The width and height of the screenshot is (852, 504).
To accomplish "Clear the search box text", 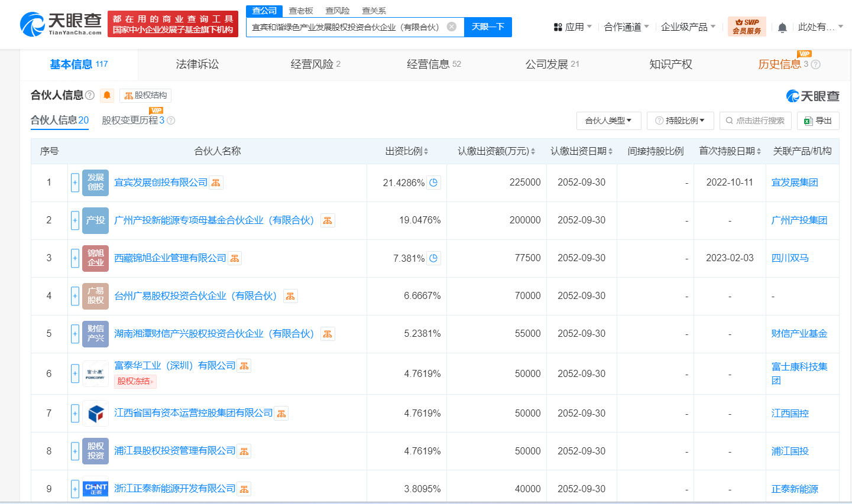I will 452,27.
